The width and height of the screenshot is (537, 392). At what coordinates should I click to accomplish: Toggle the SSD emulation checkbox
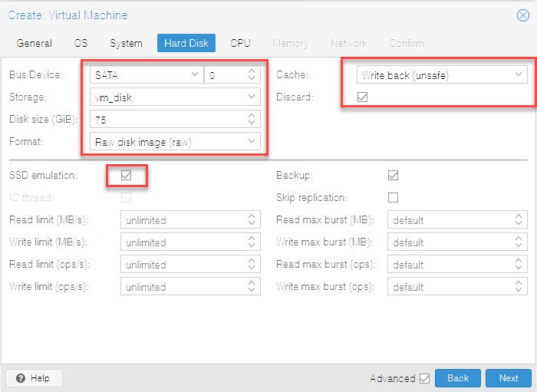pos(126,175)
